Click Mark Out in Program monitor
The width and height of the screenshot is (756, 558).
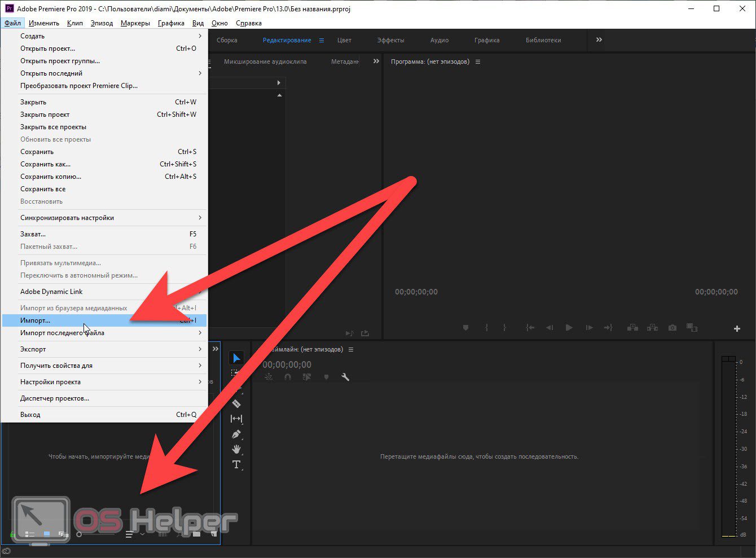[x=504, y=328]
